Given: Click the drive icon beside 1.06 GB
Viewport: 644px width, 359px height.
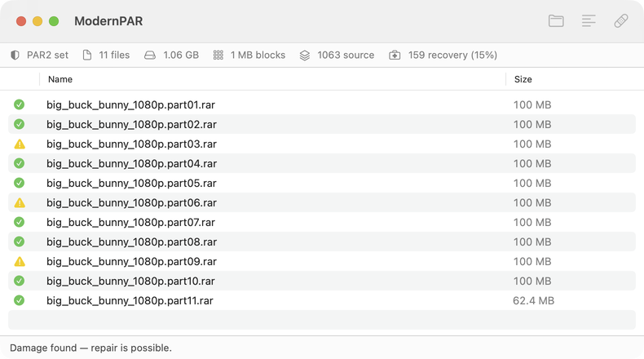Looking at the screenshot, I should (x=150, y=55).
